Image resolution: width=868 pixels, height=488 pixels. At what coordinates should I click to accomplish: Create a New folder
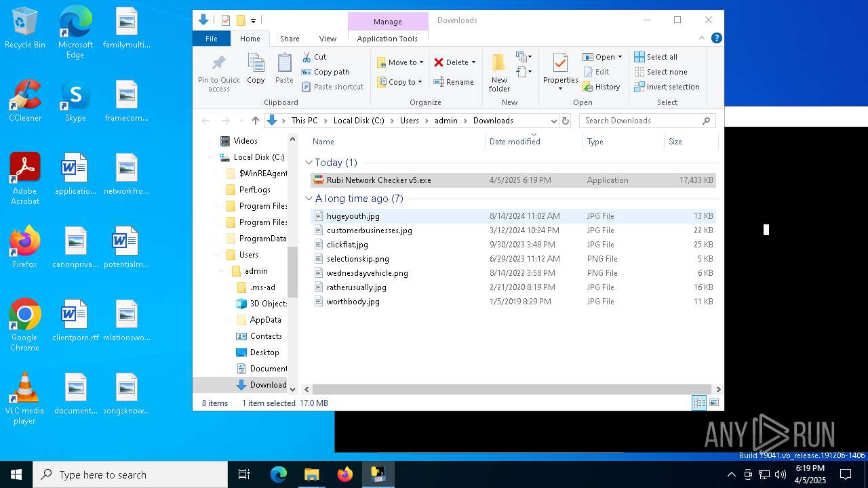(499, 73)
